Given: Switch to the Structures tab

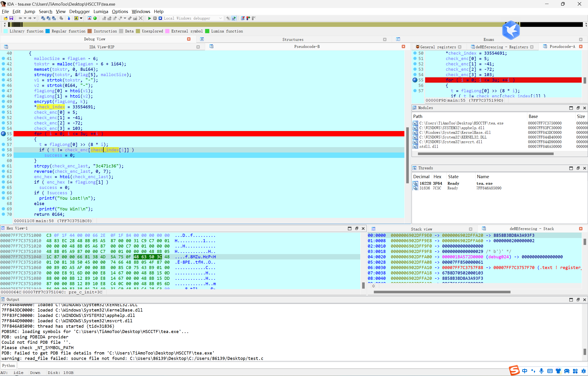Looking at the screenshot, I should tap(293, 40).
